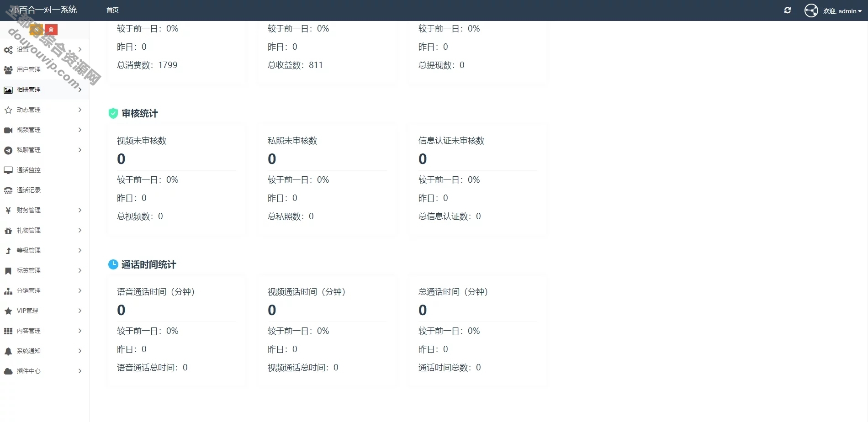Expand the 财务管理 chevron arrow
The width and height of the screenshot is (868, 422).
pos(80,210)
